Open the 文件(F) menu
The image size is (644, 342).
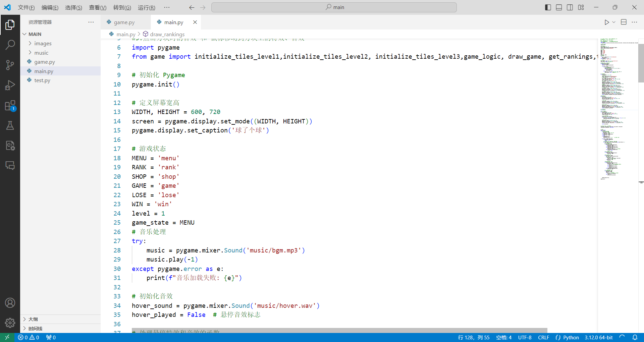click(26, 7)
